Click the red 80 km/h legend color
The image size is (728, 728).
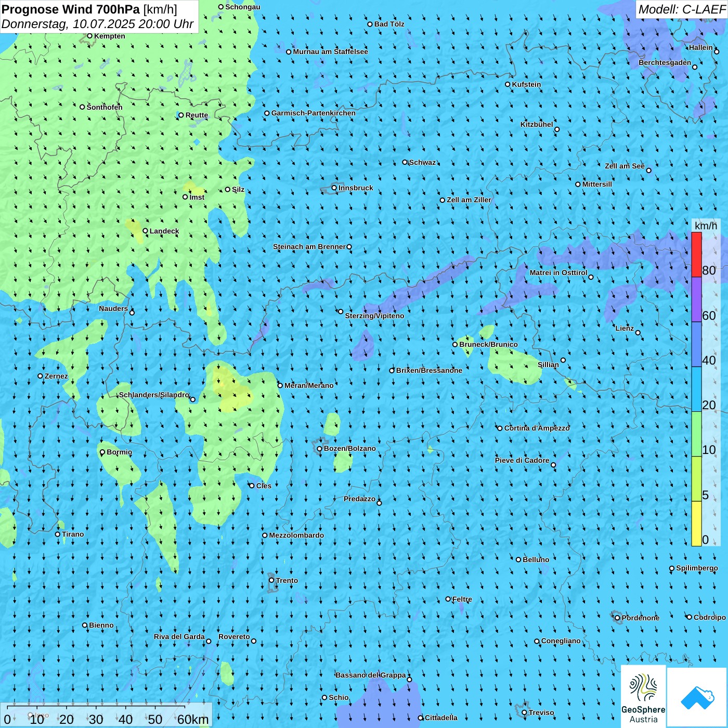point(696,254)
